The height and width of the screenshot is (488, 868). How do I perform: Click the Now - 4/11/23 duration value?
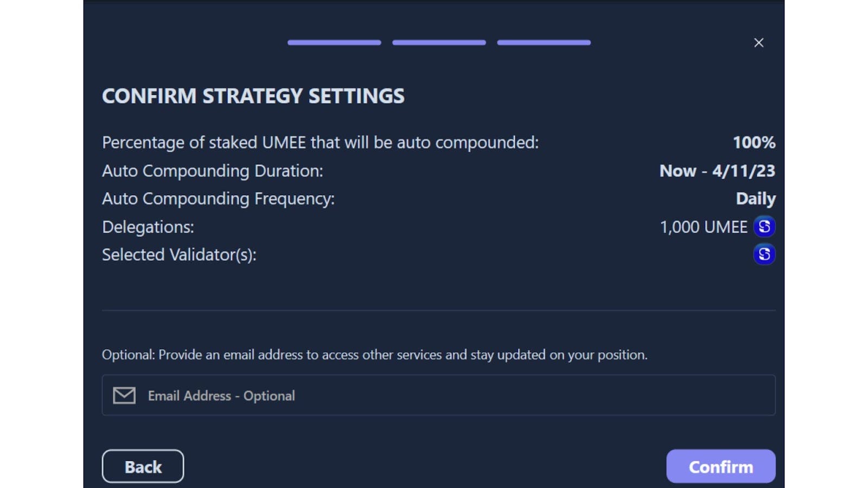tap(717, 171)
